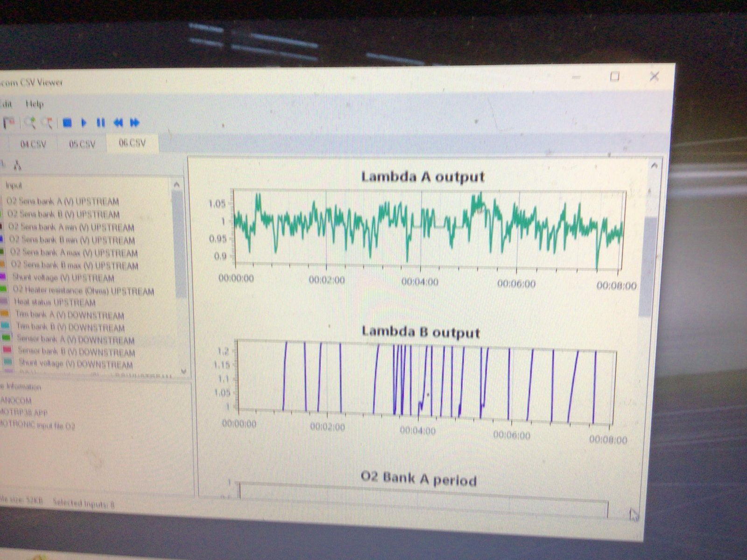Image resolution: width=747 pixels, height=560 pixels.
Task: Click the green swatch beside O2 Heater resistance
Action: (x=4, y=289)
